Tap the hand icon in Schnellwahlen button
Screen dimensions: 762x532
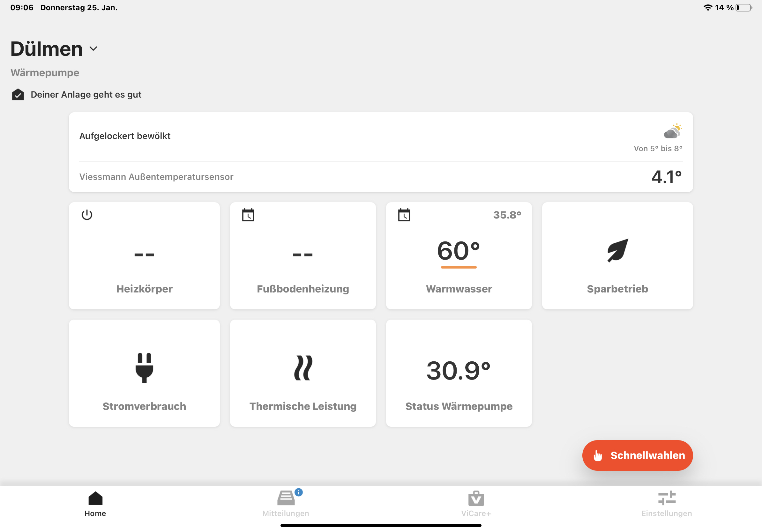[598, 455]
